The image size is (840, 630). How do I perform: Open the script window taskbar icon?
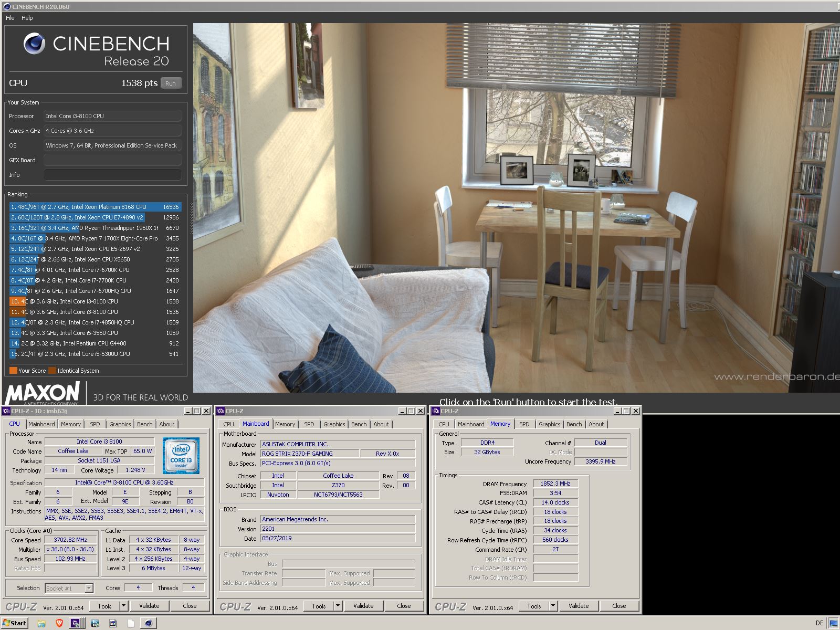point(113,623)
